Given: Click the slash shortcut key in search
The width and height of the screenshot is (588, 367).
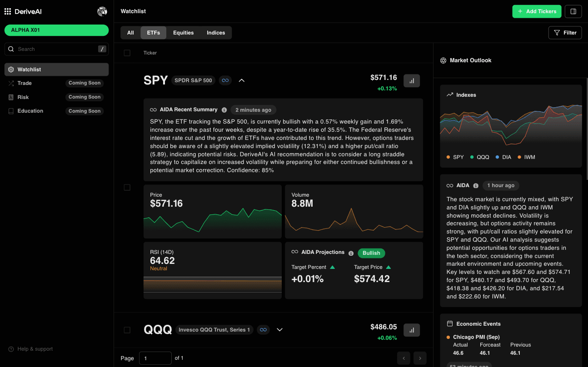Looking at the screenshot, I should pyautogui.click(x=102, y=49).
